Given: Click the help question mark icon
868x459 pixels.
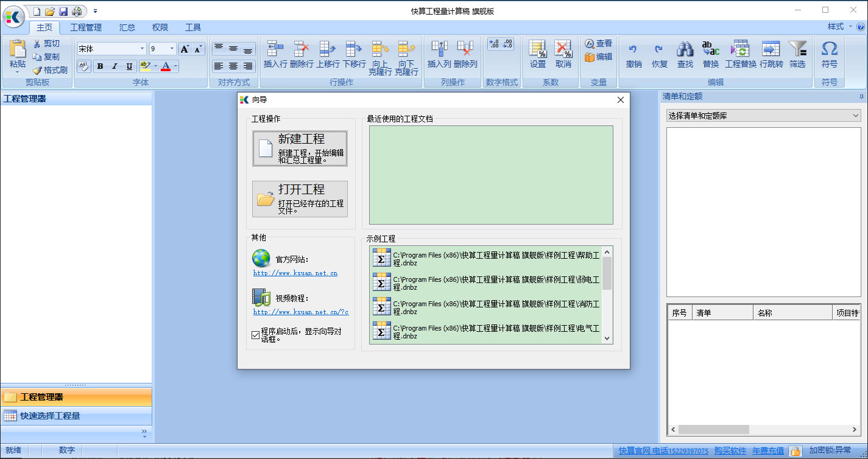Looking at the screenshot, I should coord(861,27).
